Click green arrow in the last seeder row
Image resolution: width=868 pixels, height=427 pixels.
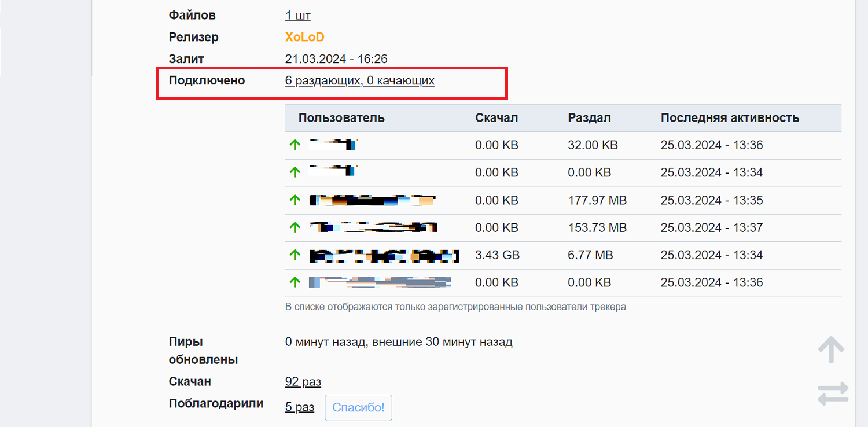tap(295, 282)
